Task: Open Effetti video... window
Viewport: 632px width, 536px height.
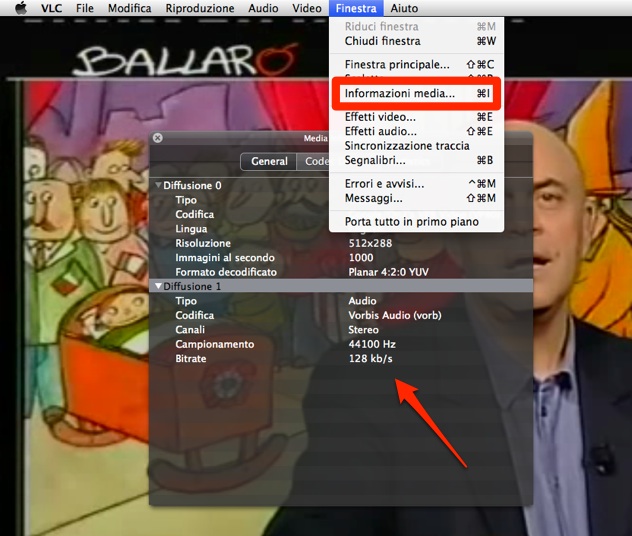Action: (416, 117)
